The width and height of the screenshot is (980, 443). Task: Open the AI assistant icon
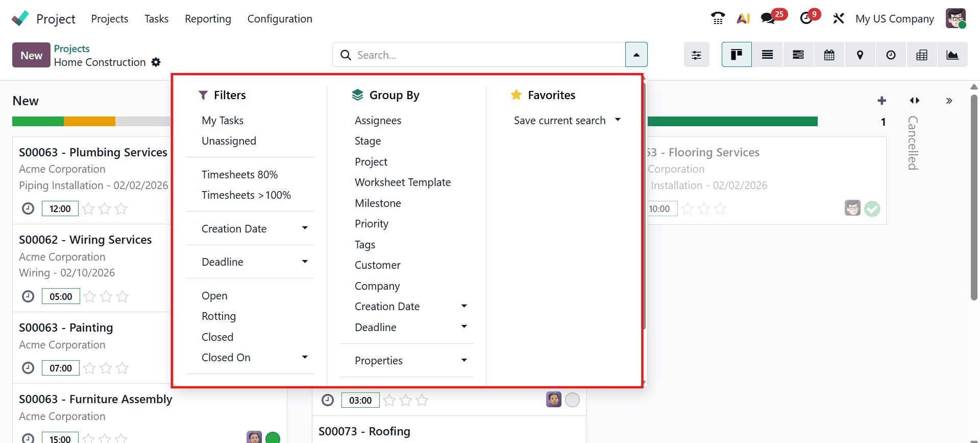(x=743, y=18)
